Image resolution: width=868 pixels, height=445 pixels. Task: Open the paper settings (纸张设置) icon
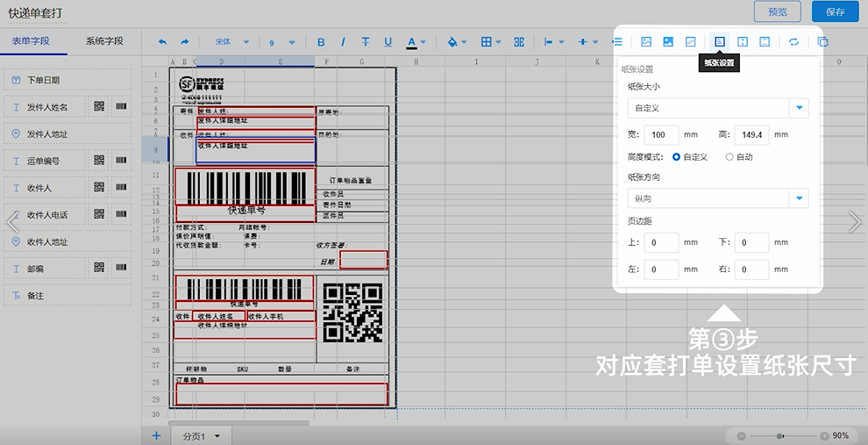[x=719, y=41]
